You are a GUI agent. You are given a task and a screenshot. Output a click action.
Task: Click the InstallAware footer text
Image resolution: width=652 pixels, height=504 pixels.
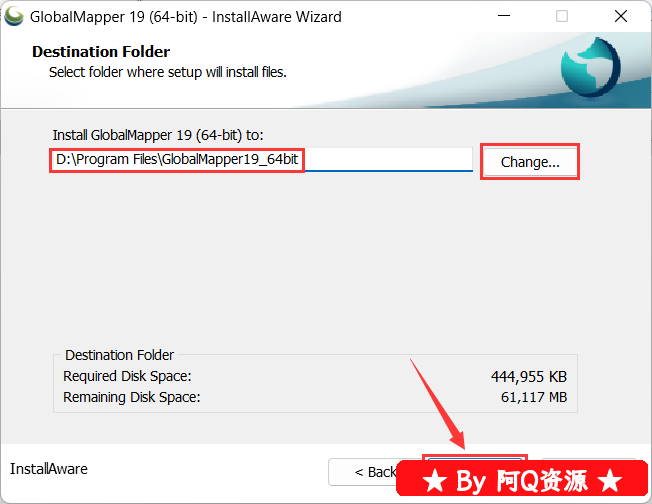tap(49, 469)
